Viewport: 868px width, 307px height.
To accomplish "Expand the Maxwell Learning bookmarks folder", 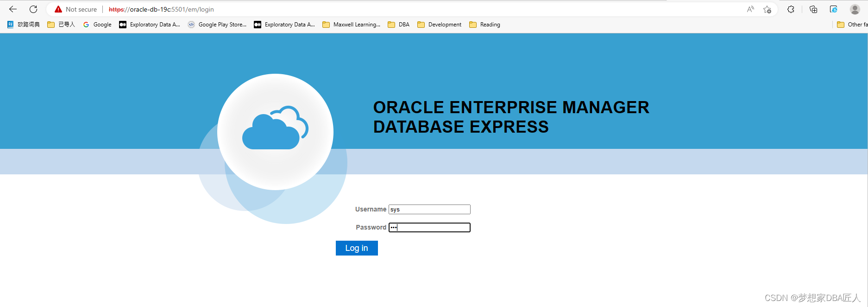I will [x=352, y=25].
